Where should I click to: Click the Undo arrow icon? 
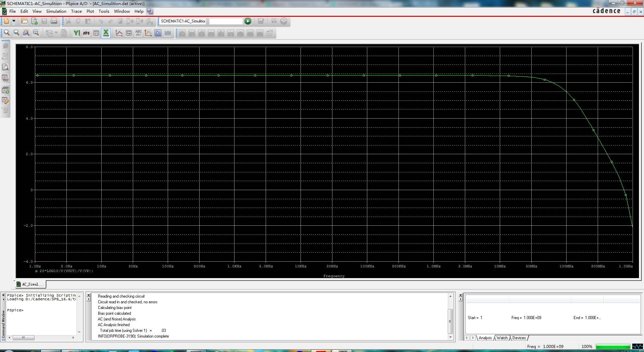pos(101,21)
